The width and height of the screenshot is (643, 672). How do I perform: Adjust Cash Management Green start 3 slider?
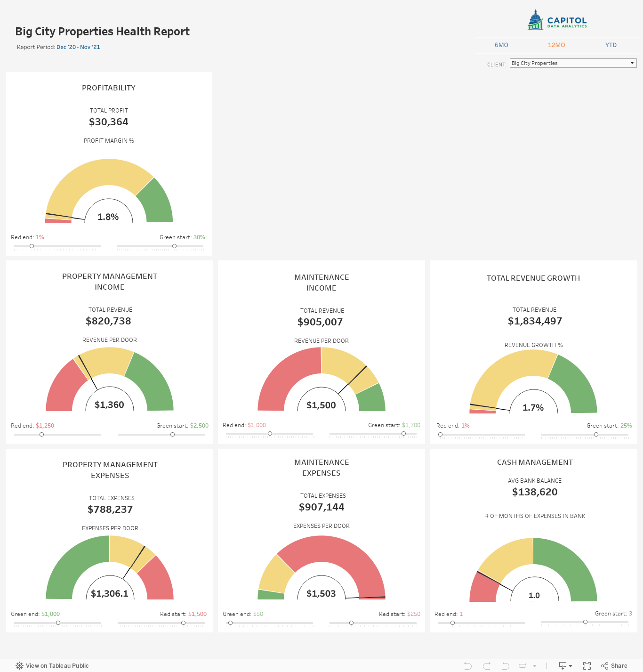pos(585,622)
